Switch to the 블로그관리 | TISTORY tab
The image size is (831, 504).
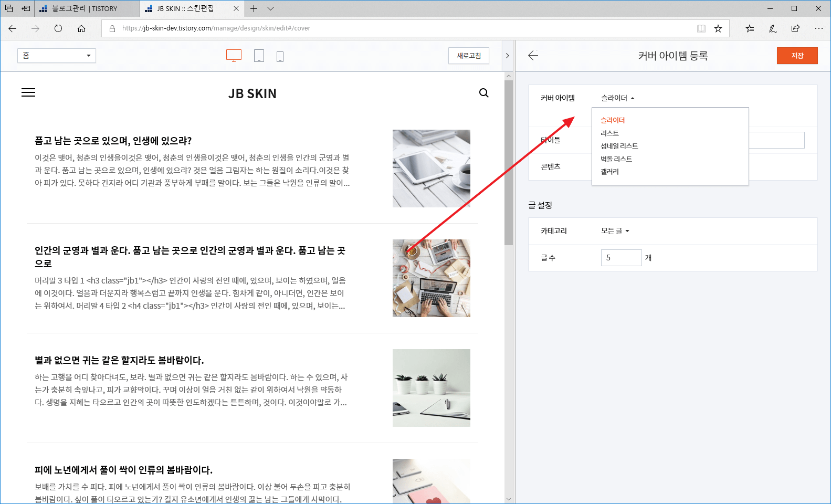(87, 8)
